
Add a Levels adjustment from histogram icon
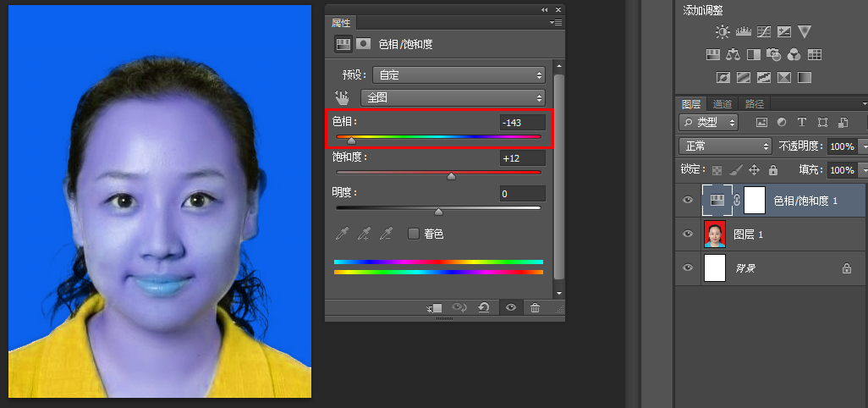coord(743,32)
